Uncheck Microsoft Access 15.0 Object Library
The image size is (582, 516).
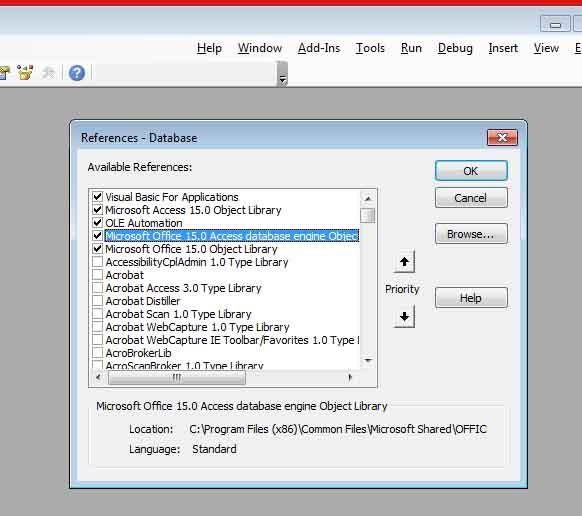[98, 209]
